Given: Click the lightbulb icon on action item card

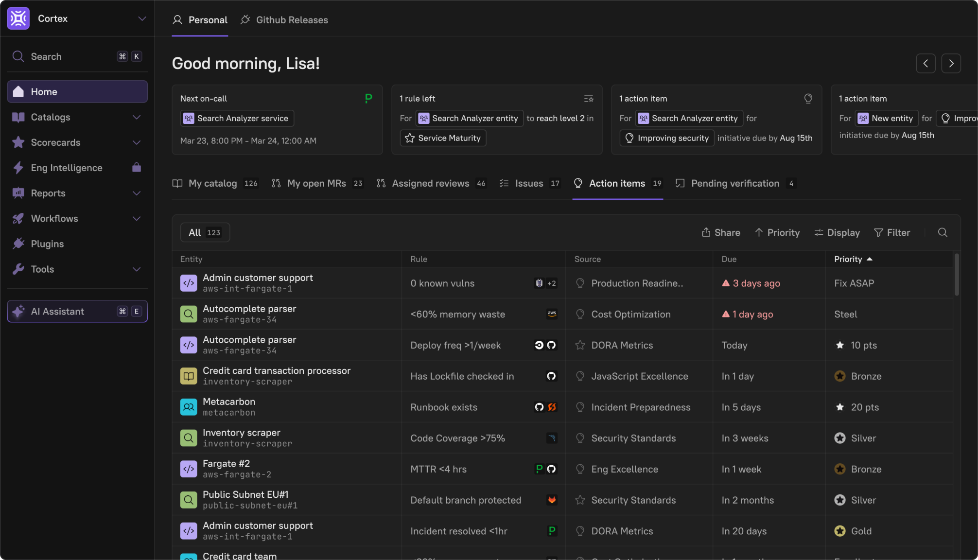Looking at the screenshot, I should click(808, 99).
